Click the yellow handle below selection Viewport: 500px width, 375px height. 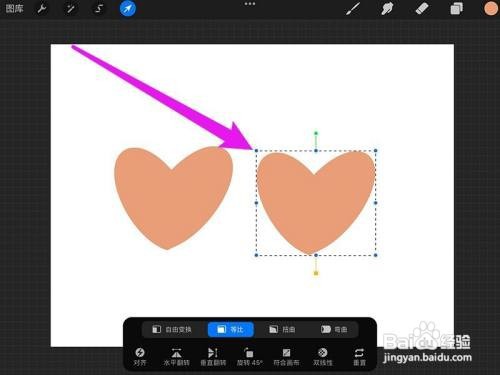pyautogui.click(x=316, y=273)
